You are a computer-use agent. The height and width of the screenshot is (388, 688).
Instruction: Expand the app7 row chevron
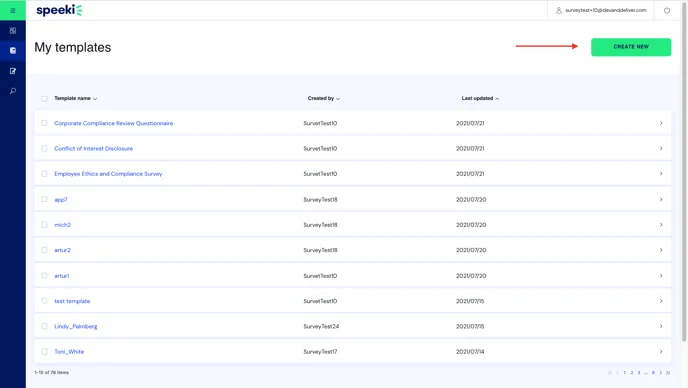(661, 199)
